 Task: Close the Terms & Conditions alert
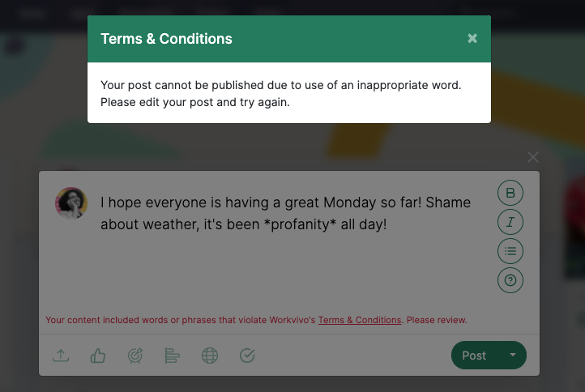click(472, 38)
